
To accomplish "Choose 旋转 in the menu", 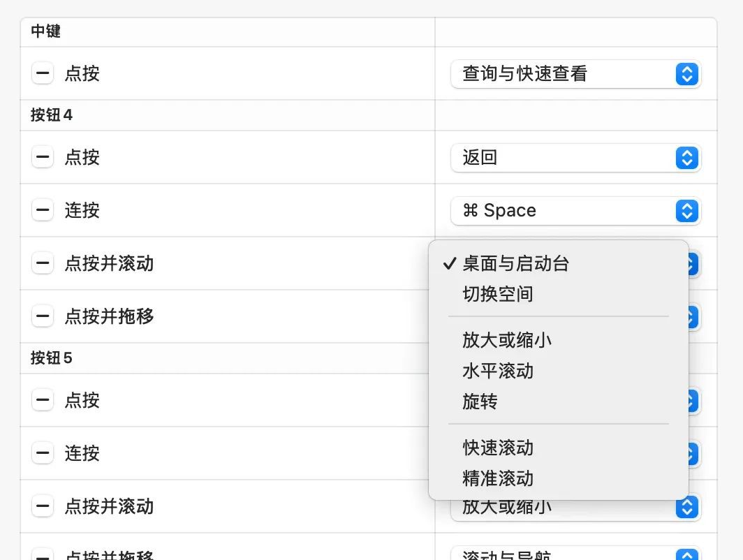I will click(558, 401).
